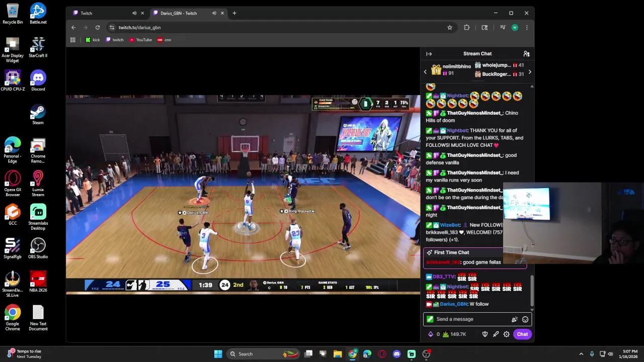Open chat settings gear icon
Screen dimensions: 644x362
[x=507, y=334]
